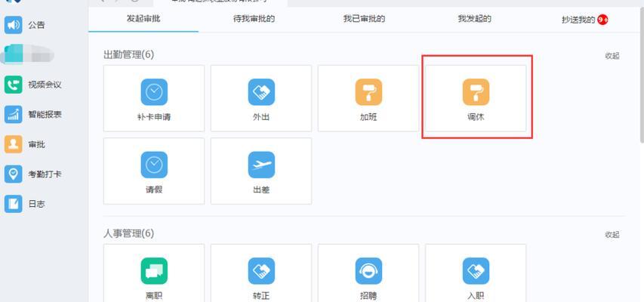Select the 公告 sidebar label

(36, 25)
